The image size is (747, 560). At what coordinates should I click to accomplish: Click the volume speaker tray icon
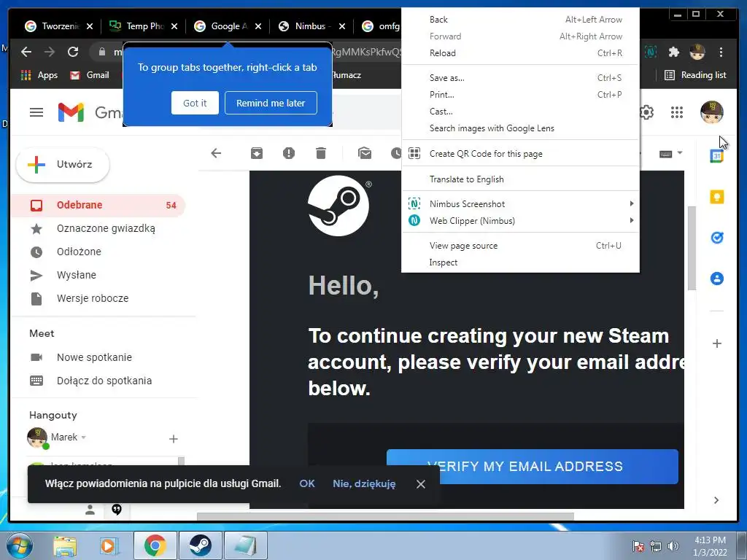673,546
